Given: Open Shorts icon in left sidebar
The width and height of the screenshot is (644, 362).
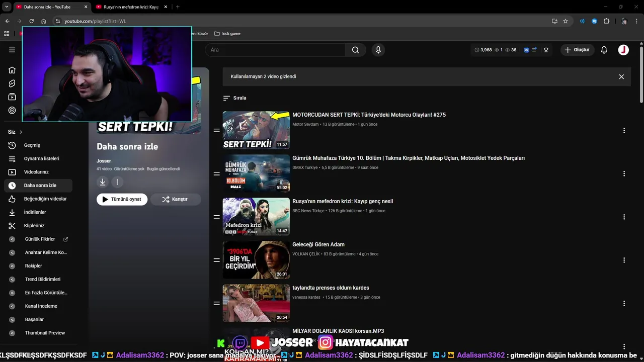Looking at the screenshot, I should [x=12, y=83].
